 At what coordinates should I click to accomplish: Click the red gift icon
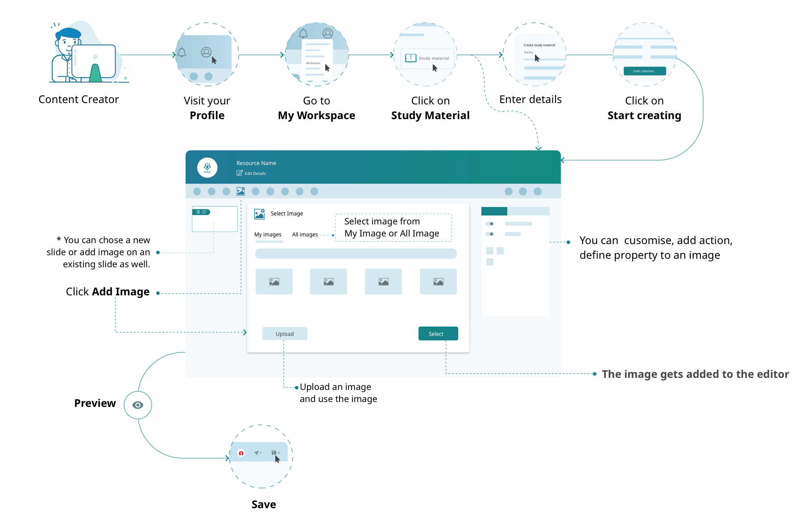[241, 453]
